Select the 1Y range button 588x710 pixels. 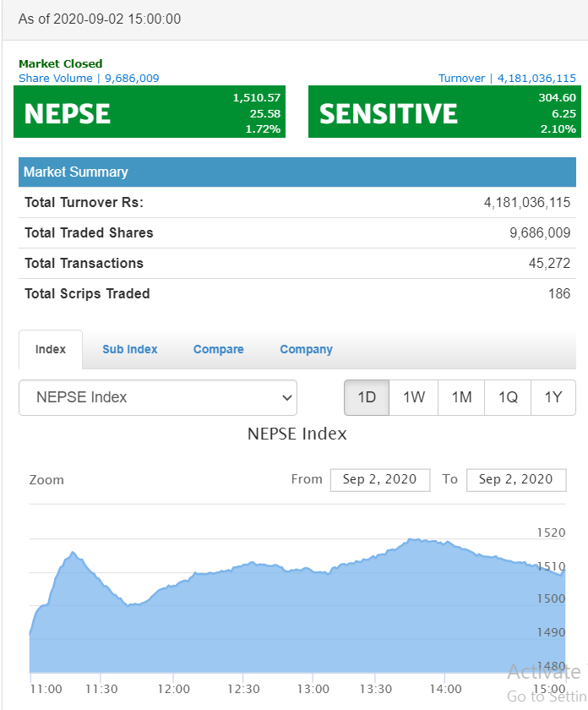click(553, 397)
